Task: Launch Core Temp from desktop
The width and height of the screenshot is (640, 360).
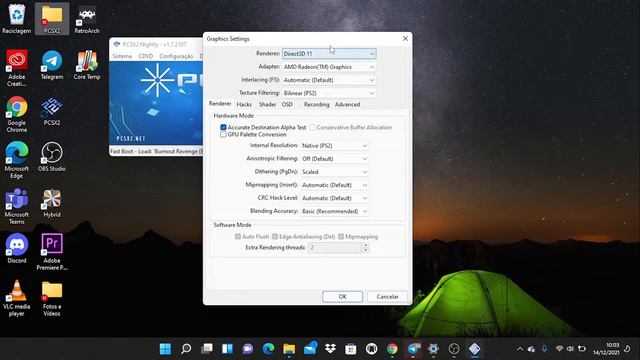Action: coord(87,64)
